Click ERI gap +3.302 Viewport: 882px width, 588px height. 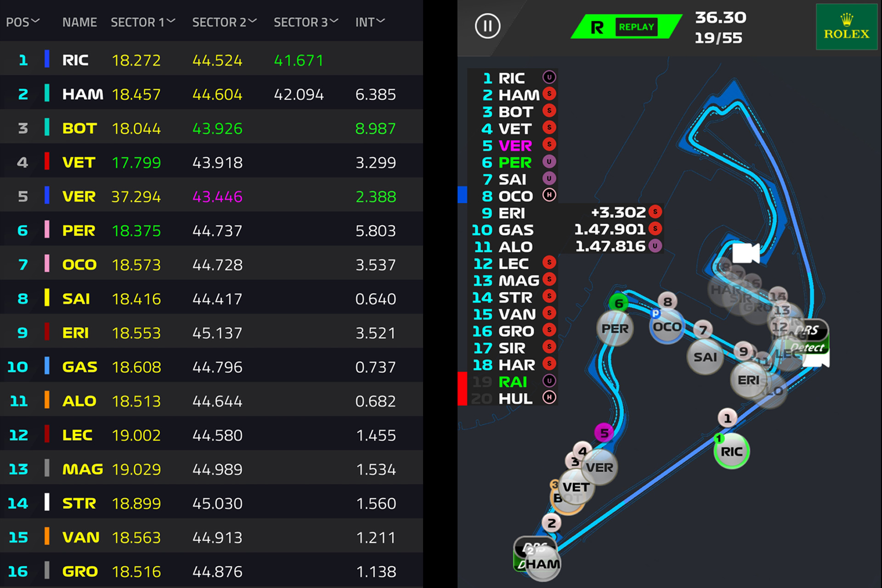pos(618,212)
